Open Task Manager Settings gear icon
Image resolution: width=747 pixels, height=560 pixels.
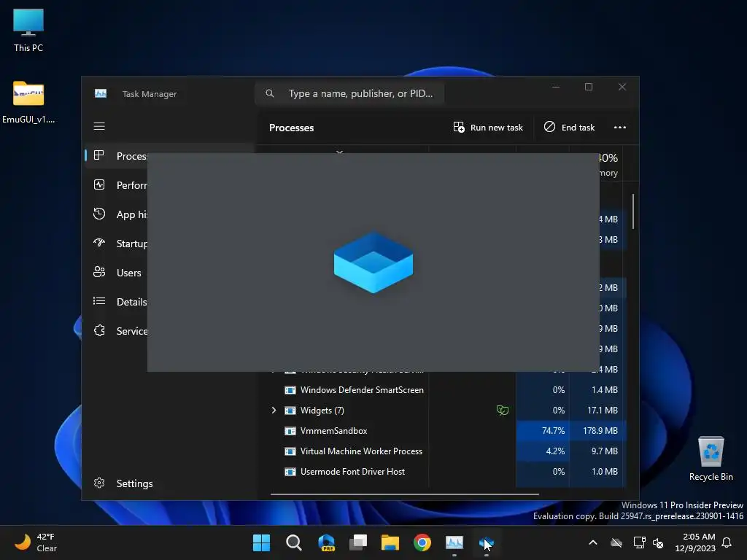[99, 483]
